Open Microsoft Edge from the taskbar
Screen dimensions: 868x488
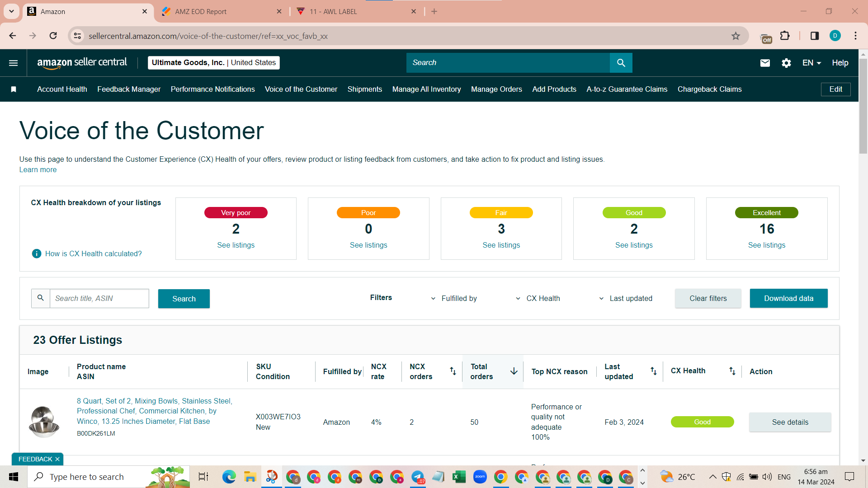[x=229, y=477]
